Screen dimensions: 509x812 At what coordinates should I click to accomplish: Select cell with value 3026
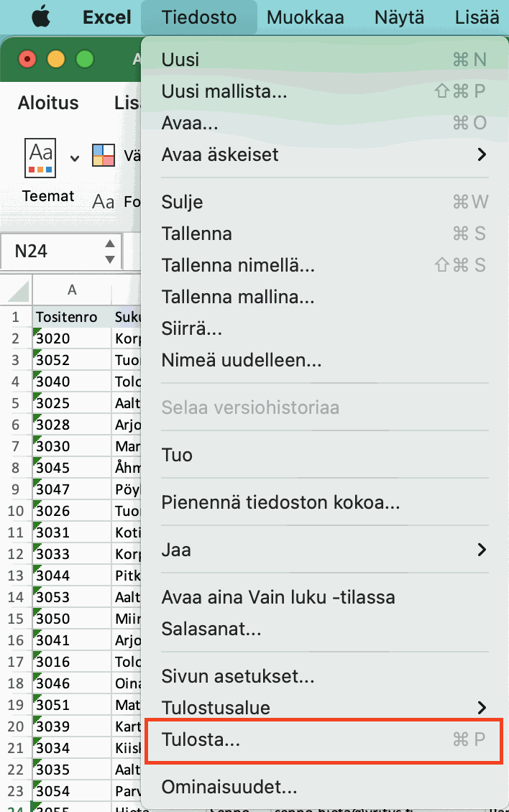(72, 511)
